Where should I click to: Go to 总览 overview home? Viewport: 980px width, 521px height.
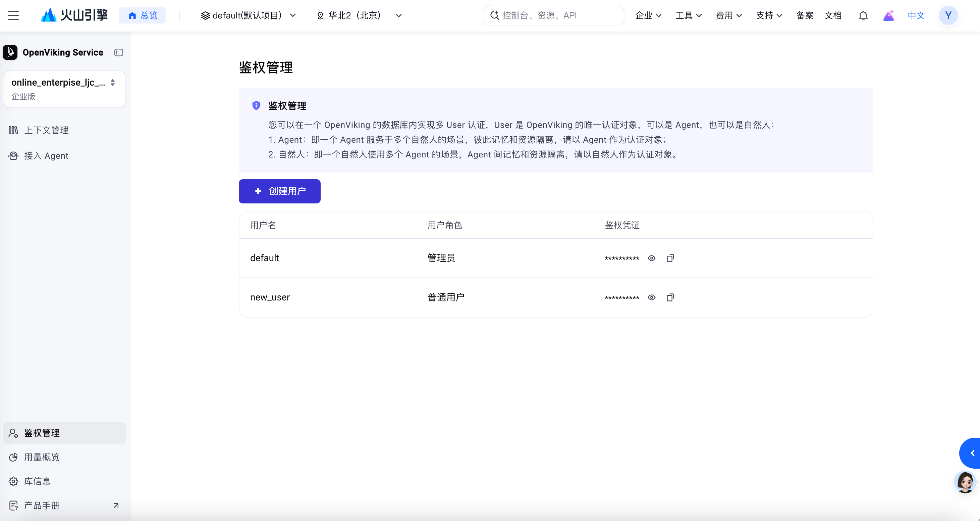[x=142, y=16]
